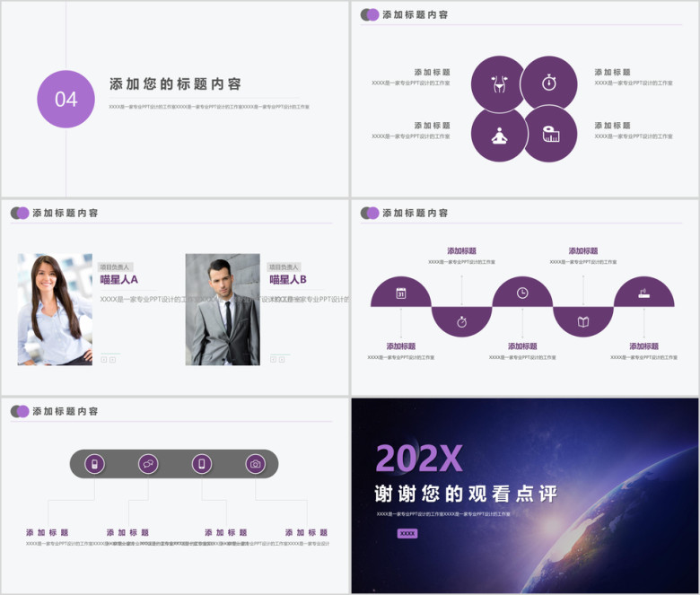Click the calendar icon on the wave timeline
This screenshot has width=700, height=595.
[401, 293]
